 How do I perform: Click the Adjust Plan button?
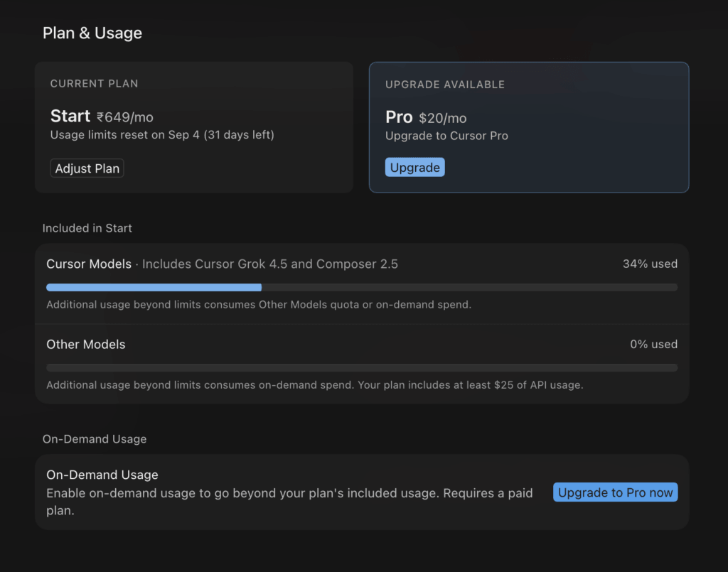[x=87, y=168]
